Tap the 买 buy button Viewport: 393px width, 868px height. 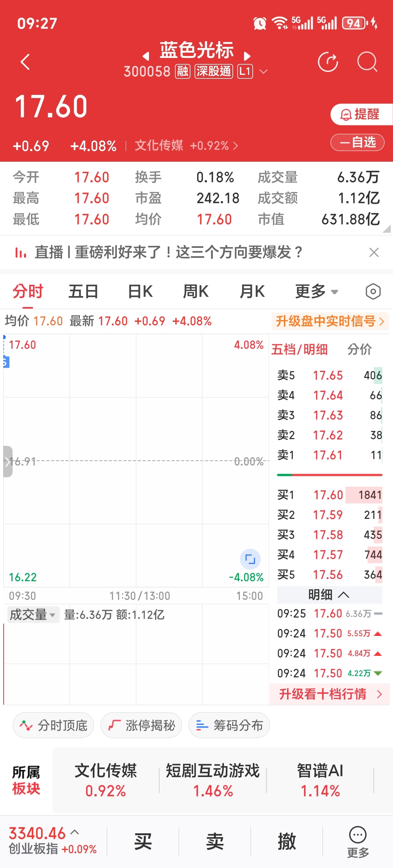coord(143,841)
